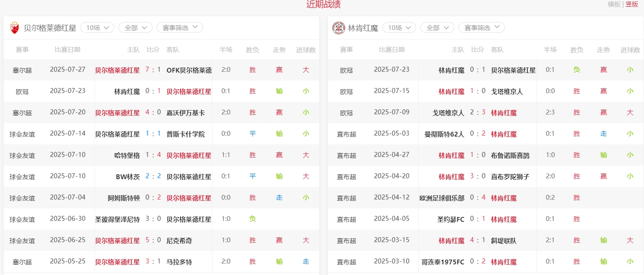This screenshot has width=644, height=275.
Task: Open the 10场 dropdown for 林肯红魔
Action: [399, 28]
